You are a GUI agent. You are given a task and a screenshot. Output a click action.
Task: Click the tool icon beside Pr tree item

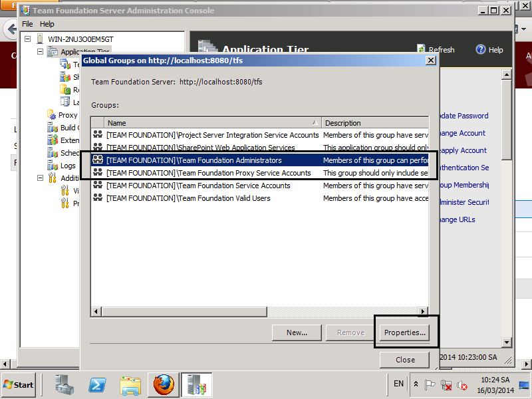[65, 203]
